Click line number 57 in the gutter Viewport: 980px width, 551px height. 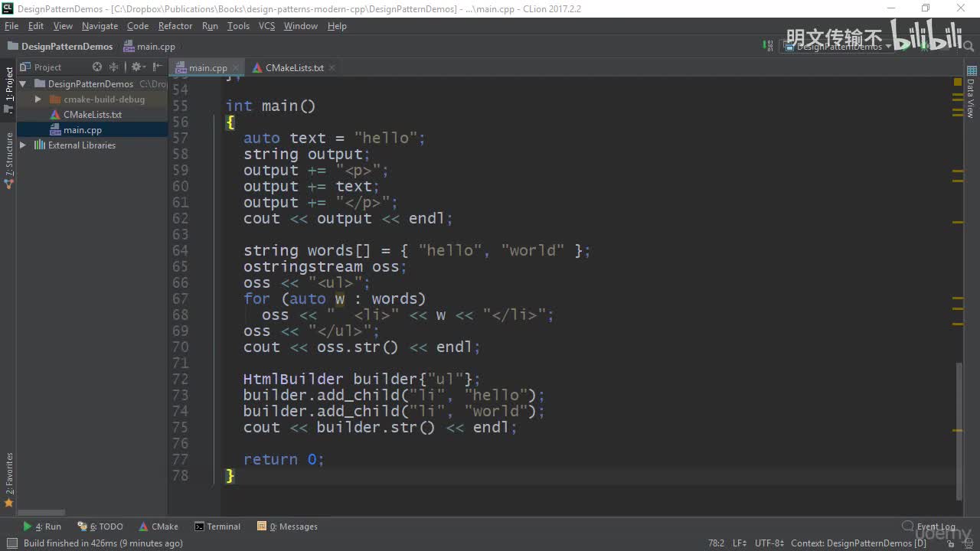point(180,139)
